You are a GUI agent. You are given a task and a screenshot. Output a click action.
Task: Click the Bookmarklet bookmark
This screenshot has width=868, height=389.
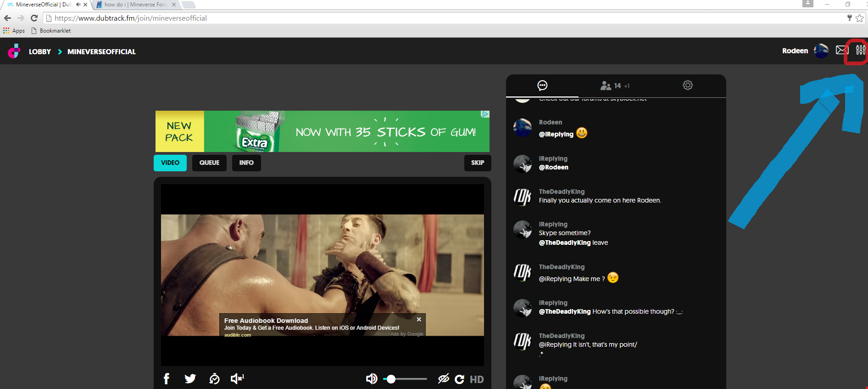point(51,31)
